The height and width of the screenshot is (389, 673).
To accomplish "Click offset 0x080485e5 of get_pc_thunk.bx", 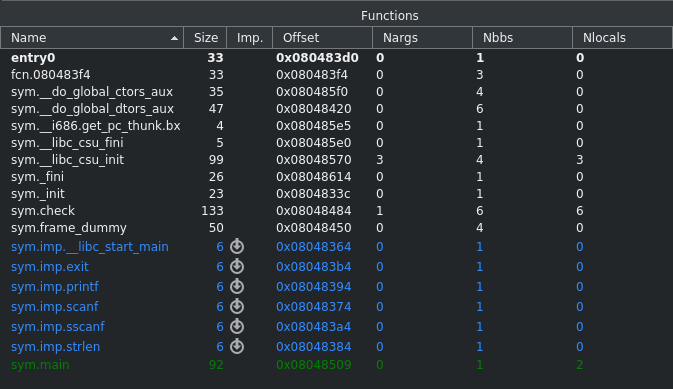I will (314, 126).
